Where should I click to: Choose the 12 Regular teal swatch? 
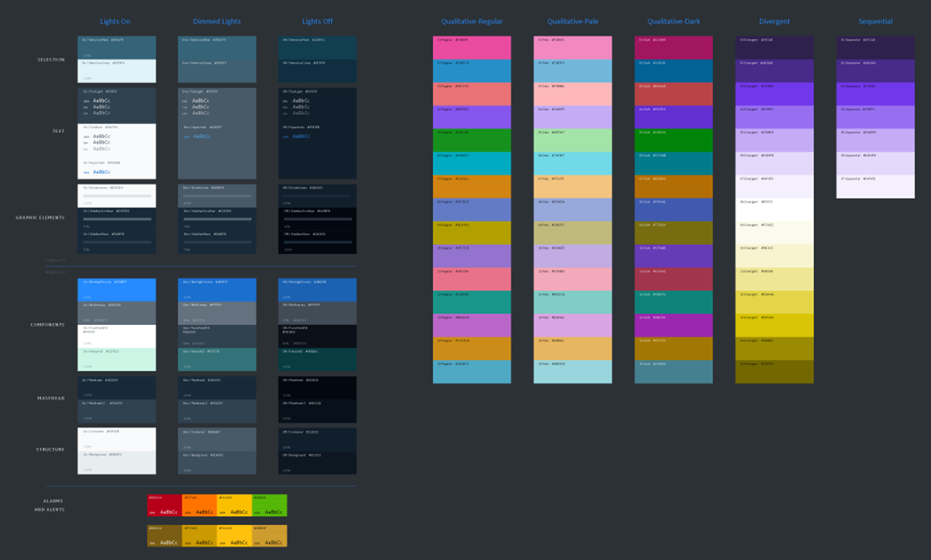click(x=472, y=302)
